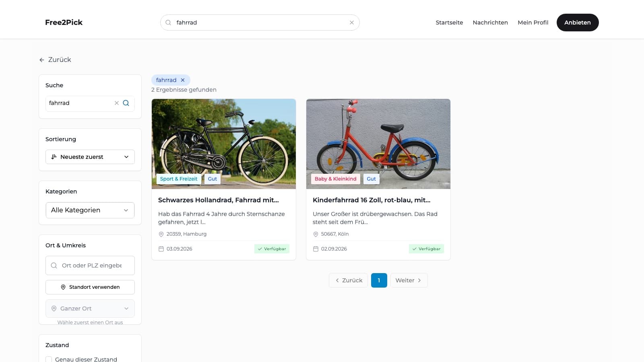
Task: Open the Ganzer Ort radius dropdown
Action: click(x=90, y=309)
